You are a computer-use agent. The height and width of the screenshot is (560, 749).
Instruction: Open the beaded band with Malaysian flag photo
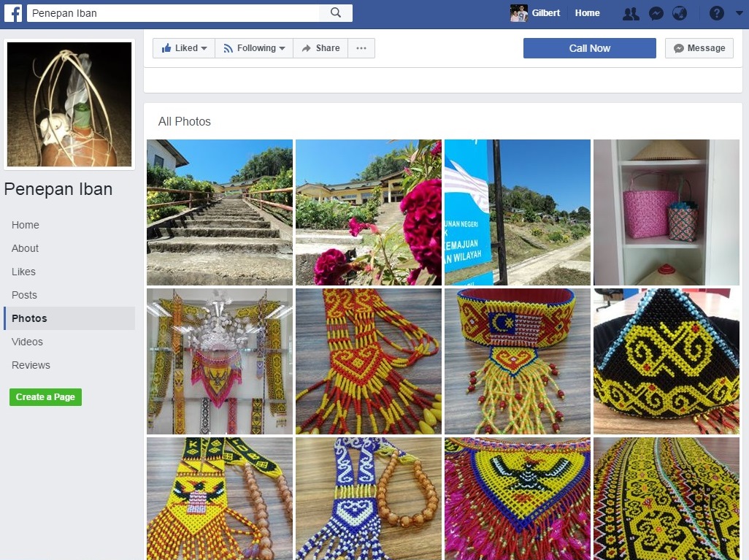tap(518, 361)
